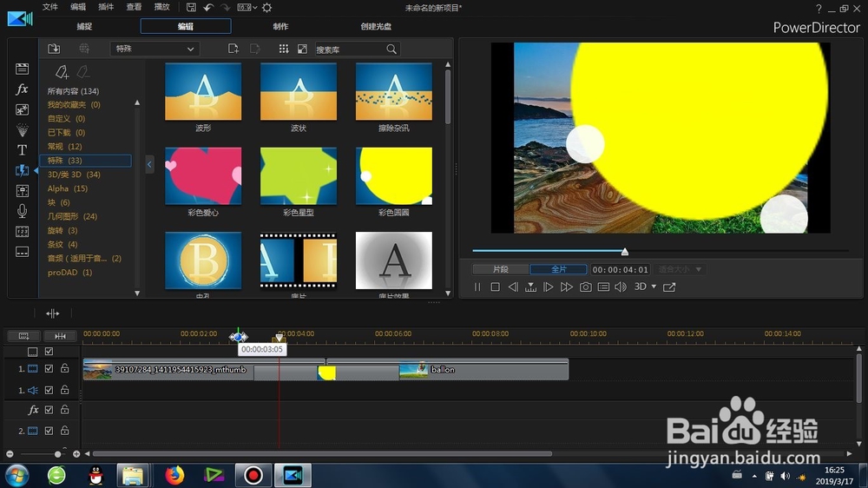Open the Voice-Over microphone room

(x=23, y=211)
